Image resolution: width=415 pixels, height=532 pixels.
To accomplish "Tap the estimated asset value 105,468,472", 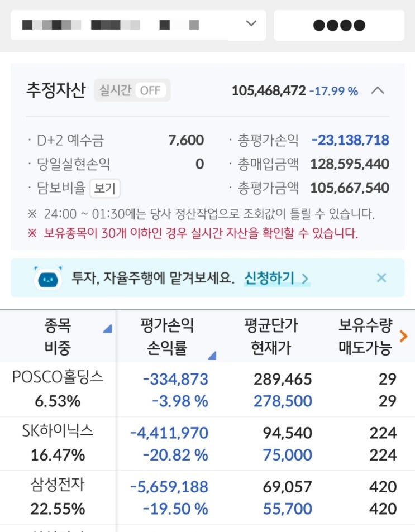I will pyautogui.click(x=269, y=90).
